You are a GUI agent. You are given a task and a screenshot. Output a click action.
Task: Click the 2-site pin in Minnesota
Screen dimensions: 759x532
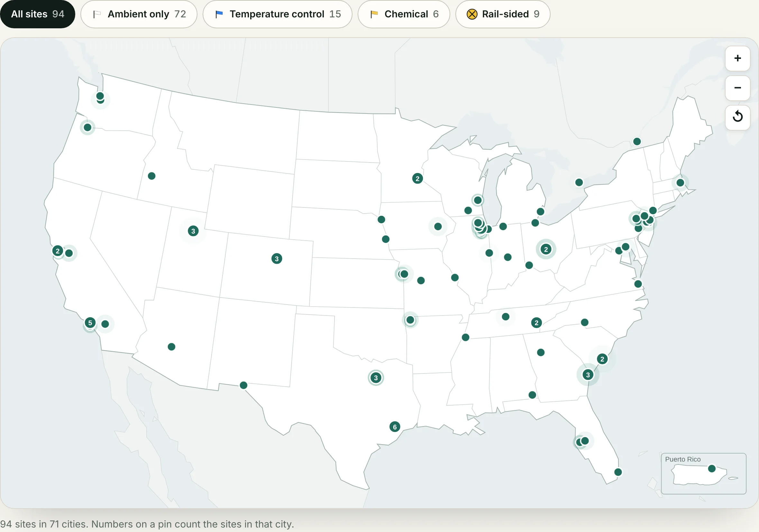coord(417,179)
